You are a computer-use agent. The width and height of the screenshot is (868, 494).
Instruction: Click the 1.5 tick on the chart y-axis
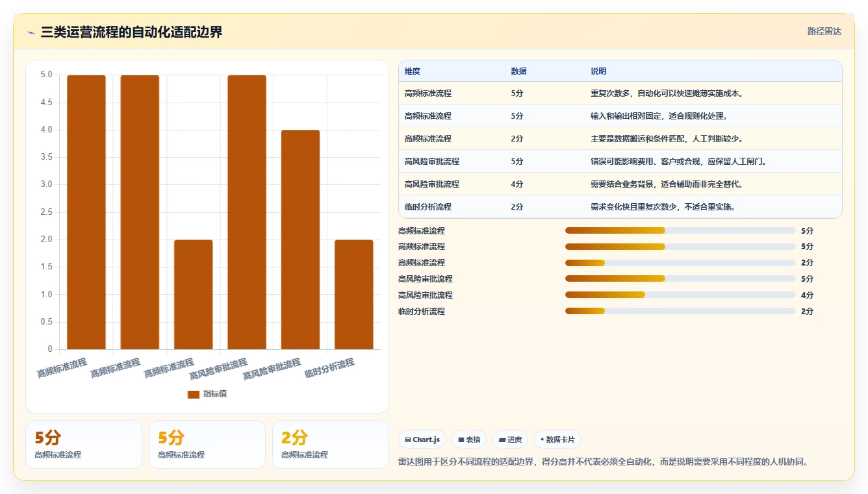(46, 267)
